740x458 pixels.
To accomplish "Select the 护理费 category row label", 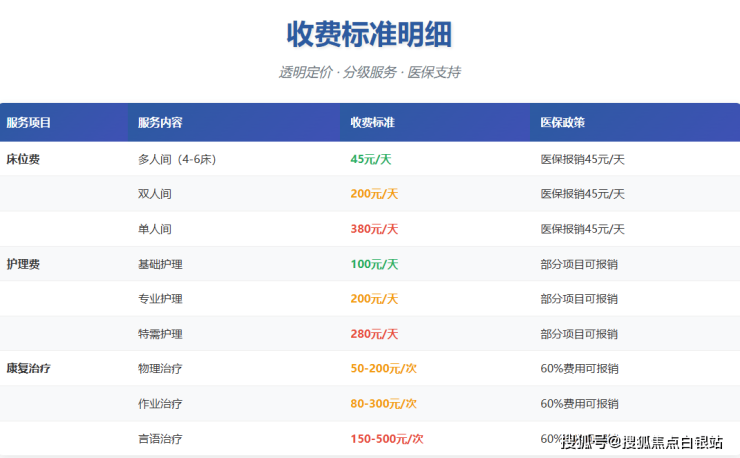I will click(x=23, y=264).
